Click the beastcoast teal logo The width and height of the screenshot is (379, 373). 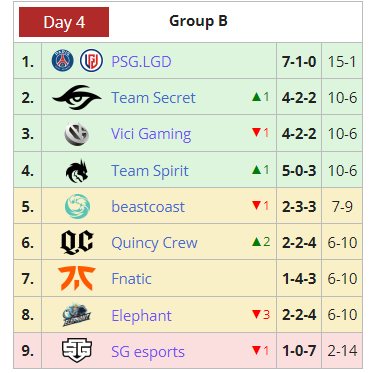(x=77, y=207)
